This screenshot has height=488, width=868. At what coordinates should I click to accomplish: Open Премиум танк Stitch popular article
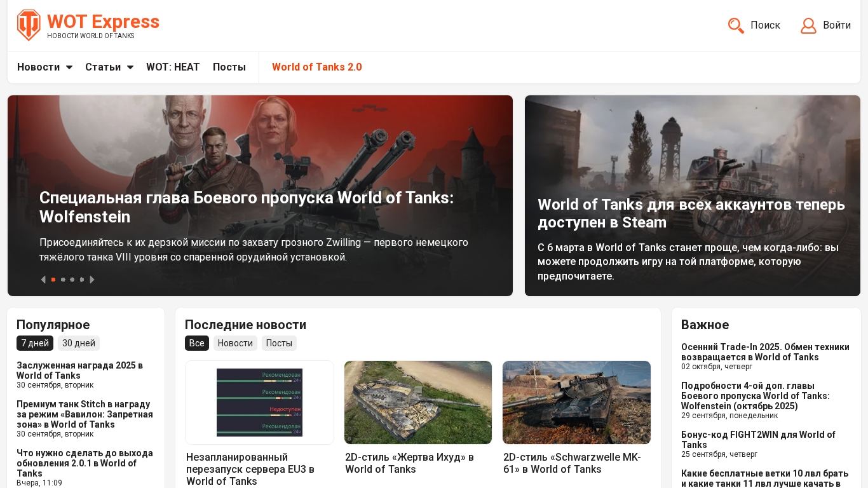tap(85, 414)
